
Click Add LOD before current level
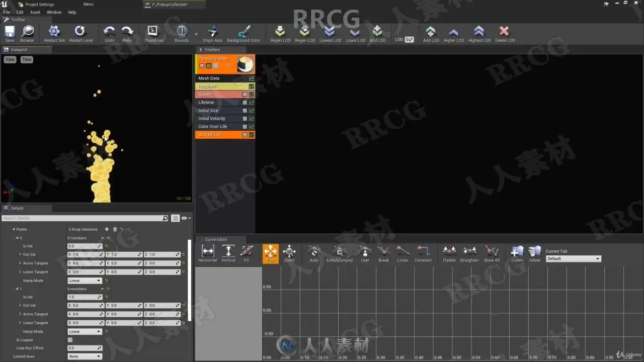378,34
